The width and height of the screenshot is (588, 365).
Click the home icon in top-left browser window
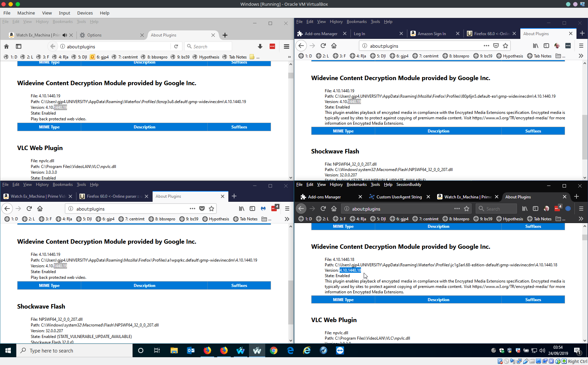pos(6,46)
